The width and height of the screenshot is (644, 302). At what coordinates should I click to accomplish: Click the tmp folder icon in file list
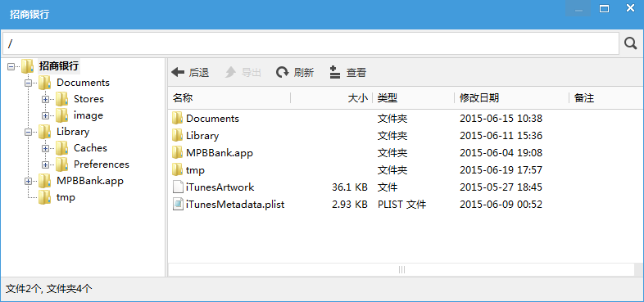(178, 170)
